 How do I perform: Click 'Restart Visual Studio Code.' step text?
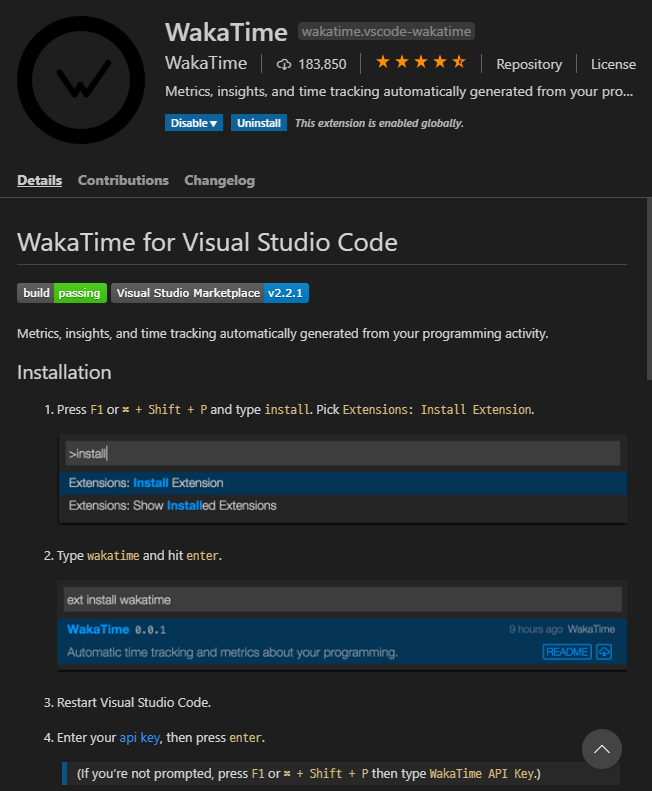(x=134, y=702)
